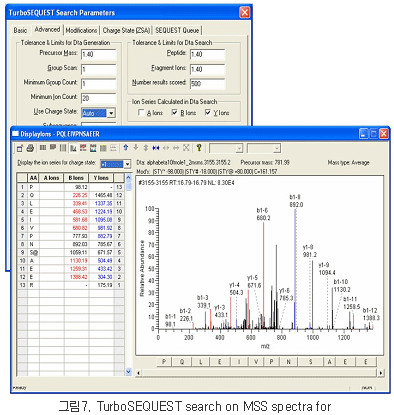The height and width of the screenshot is (415, 394).
Task: Click the horizontal scrollbar right arrow under spectrum
Action: point(380,373)
